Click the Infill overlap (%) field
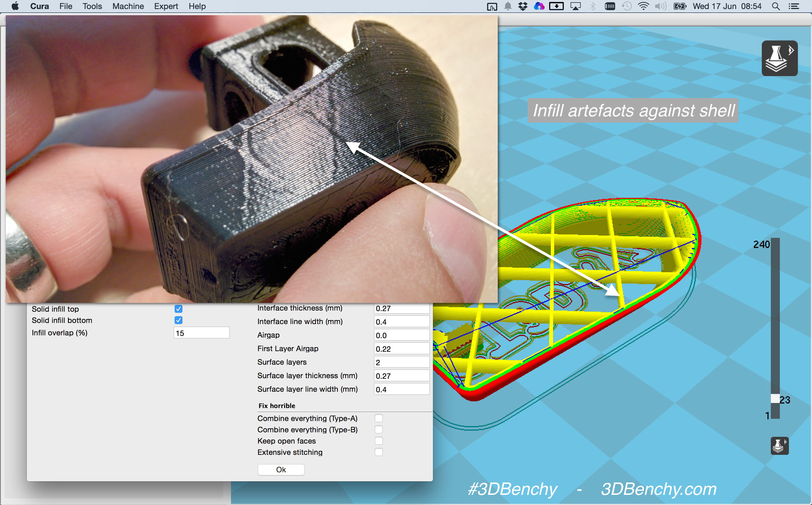 tap(201, 333)
